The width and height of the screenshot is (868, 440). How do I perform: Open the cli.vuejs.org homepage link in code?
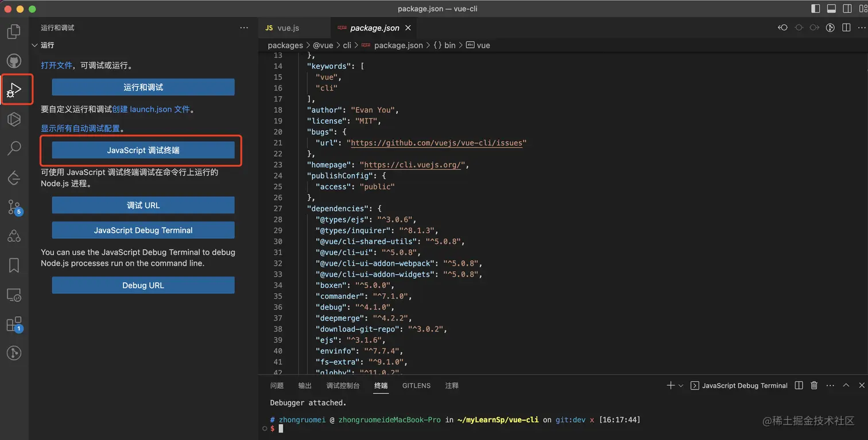(x=412, y=165)
